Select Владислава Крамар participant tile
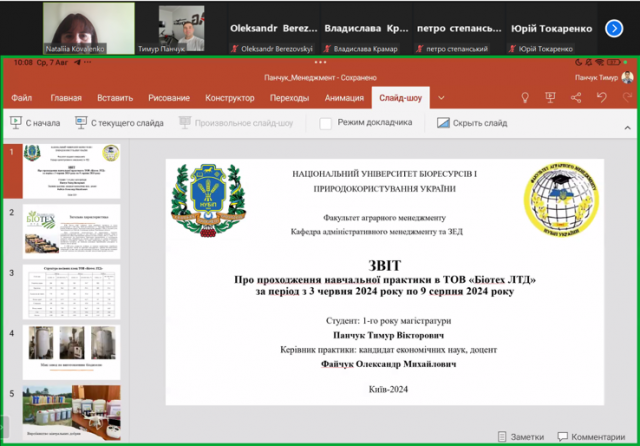 pos(367,29)
